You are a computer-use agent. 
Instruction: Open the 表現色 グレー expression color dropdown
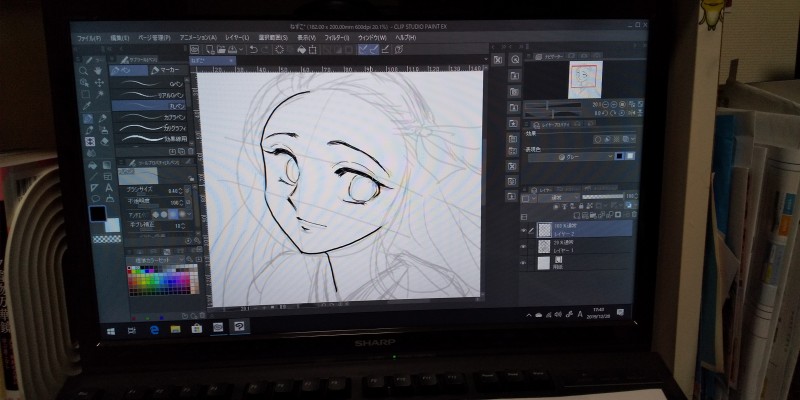(x=570, y=157)
